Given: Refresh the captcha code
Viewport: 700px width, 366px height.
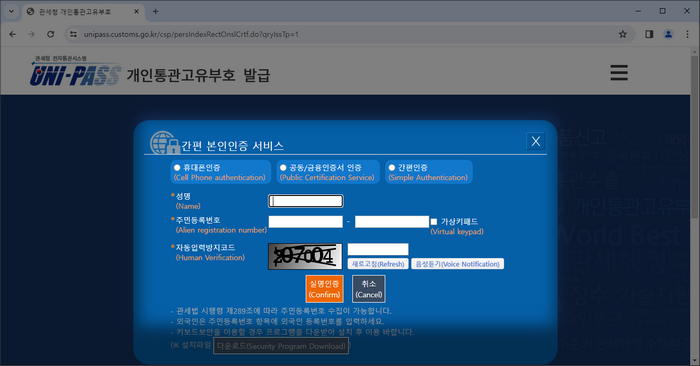Looking at the screenshot, I should tap(378, 264).
